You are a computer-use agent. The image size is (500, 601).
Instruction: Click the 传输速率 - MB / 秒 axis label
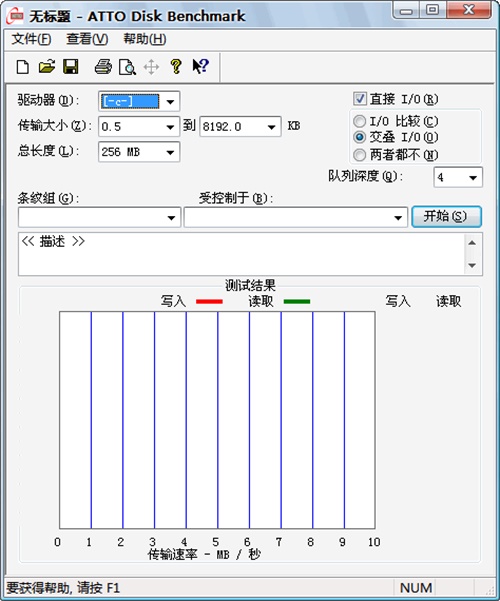[204, 554]
